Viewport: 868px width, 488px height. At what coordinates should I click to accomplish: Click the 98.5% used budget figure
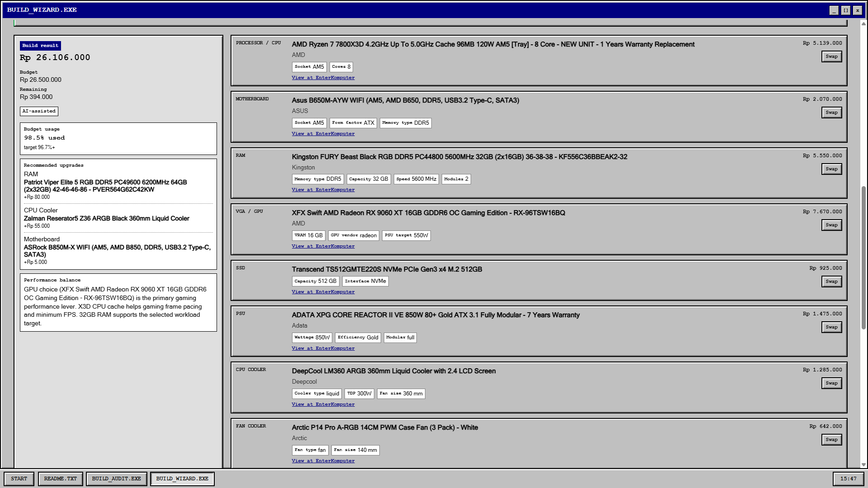44,138
